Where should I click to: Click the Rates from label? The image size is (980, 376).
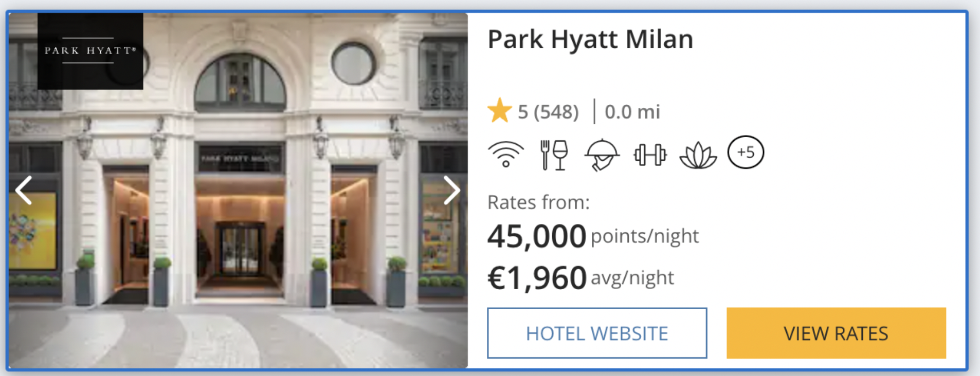point(538,202)
